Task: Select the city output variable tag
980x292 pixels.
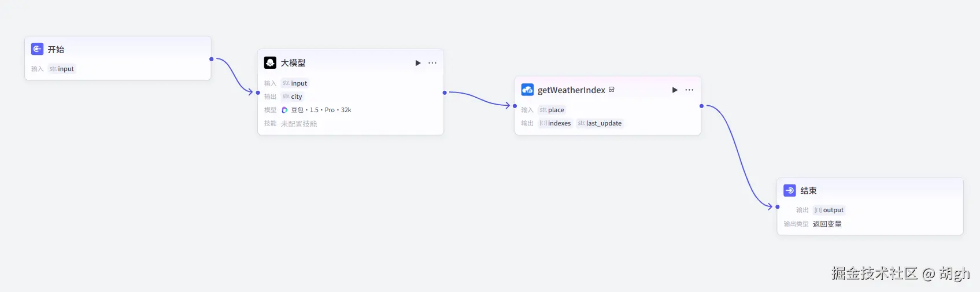Action: click(x=293, y=97)
